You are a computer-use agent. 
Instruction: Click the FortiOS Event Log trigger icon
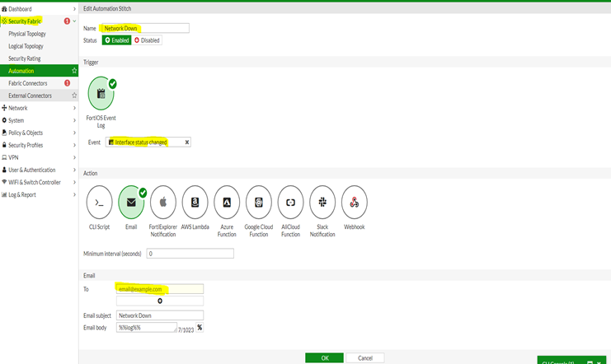click(101, 94)
